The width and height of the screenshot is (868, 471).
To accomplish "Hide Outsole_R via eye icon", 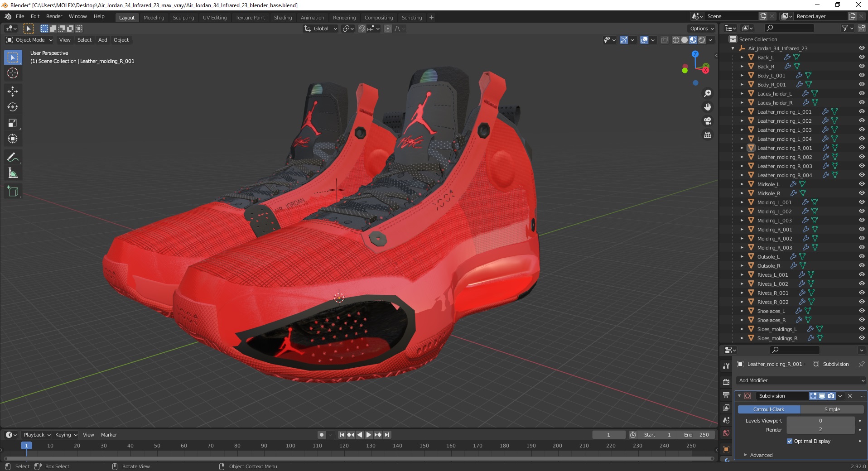I will coord(862,265).
